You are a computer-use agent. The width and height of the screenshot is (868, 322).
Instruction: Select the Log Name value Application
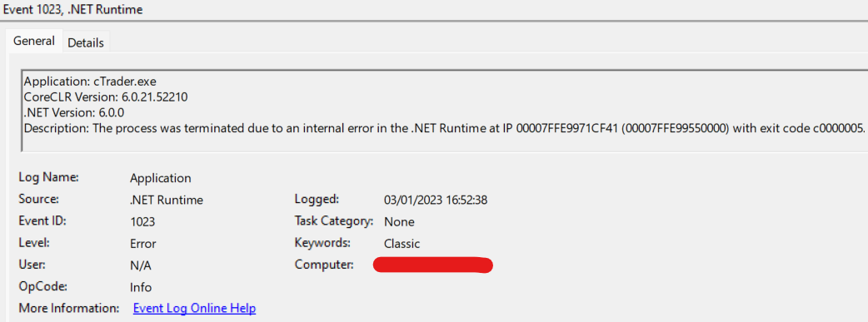coord(161,178)
